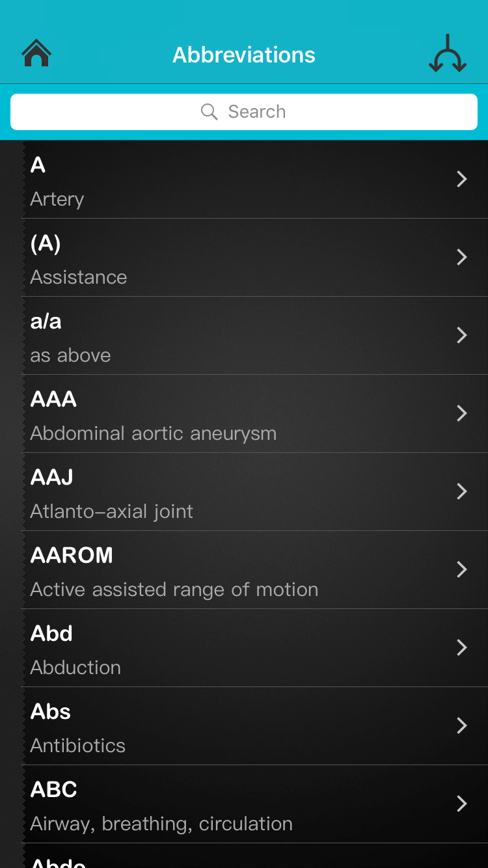Tap the Abbreviations header title
This screenshot has width=488, height=868.
coord(244,55)
